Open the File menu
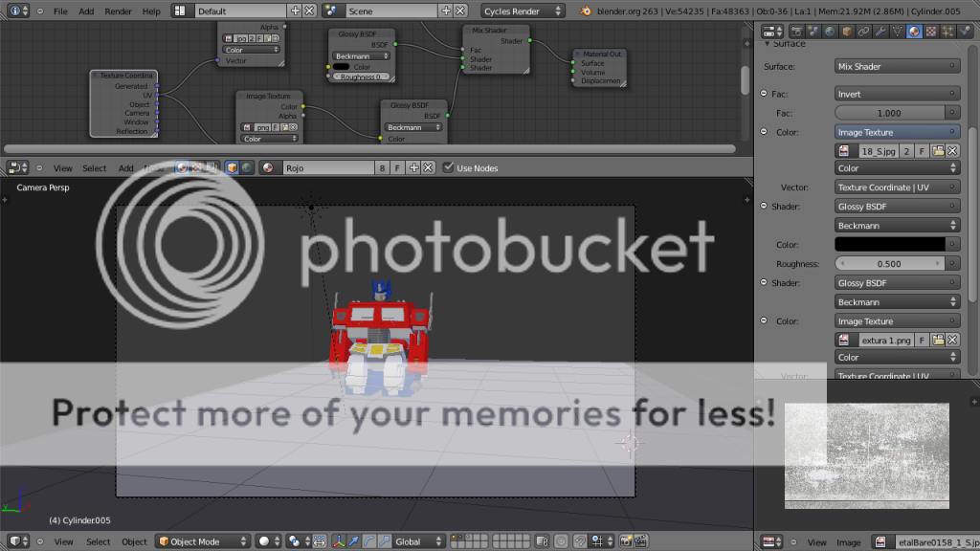Screen dimensions: 980x551 click(x=60, y=11)
